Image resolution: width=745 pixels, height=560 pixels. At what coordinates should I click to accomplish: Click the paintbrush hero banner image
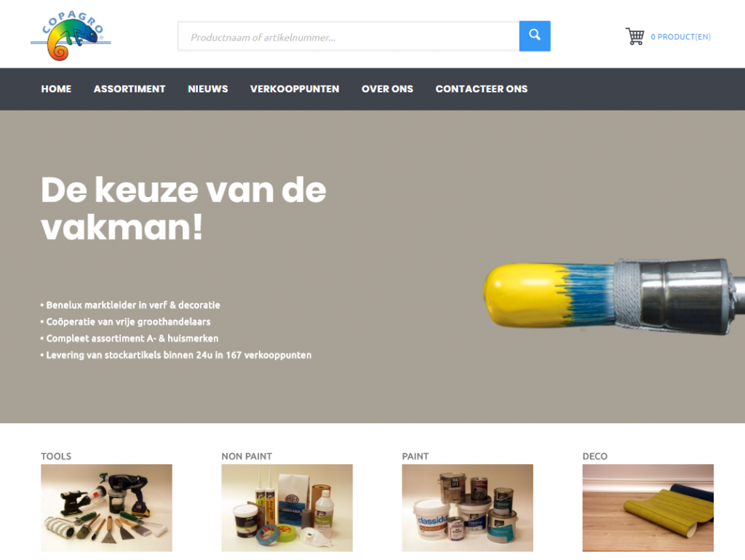(x=614, y=297)
